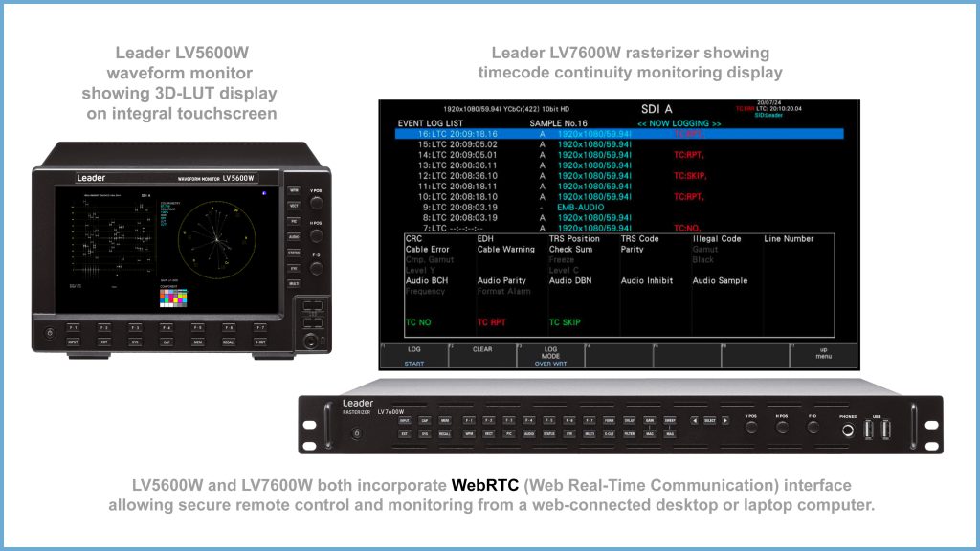The image size is (980, 551).
Task: Click the PHONES headphone jack on LV7600W
Action: (848, 430)
